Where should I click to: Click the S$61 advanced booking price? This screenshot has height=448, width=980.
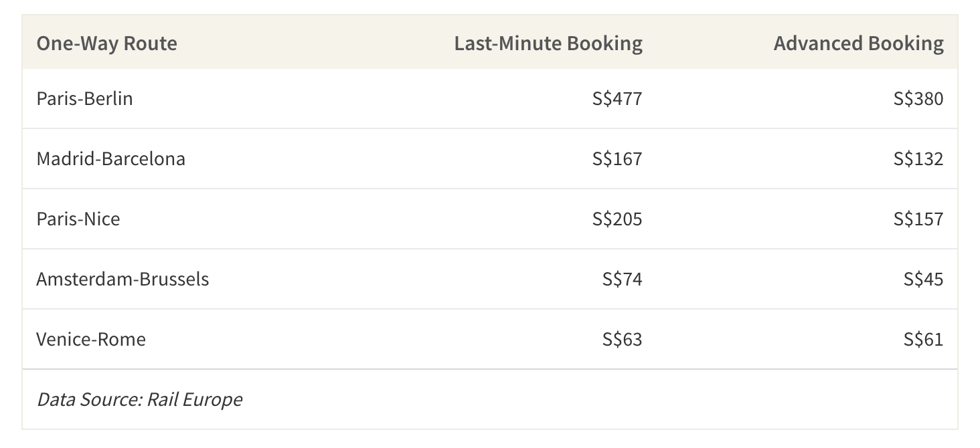tap(924, 339)
